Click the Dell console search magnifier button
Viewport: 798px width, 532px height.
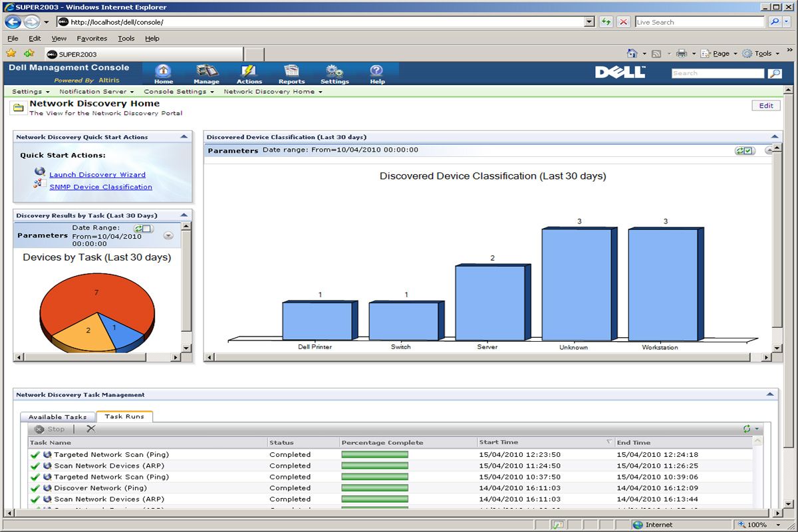[775, 74]
